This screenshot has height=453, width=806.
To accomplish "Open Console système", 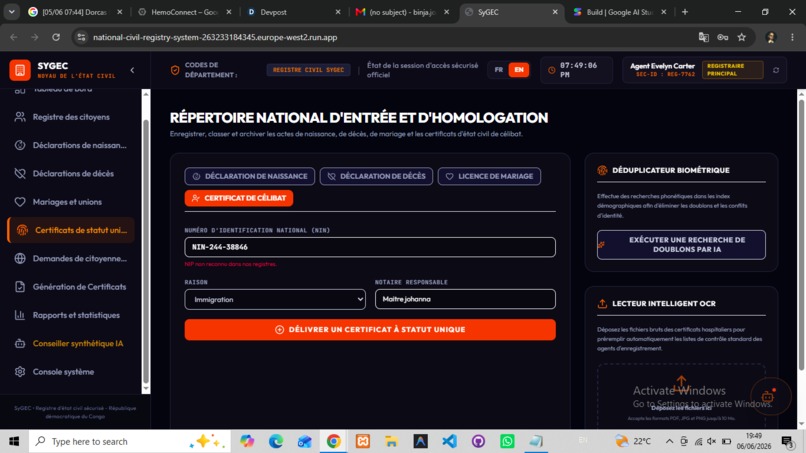I will pos(71,372).
